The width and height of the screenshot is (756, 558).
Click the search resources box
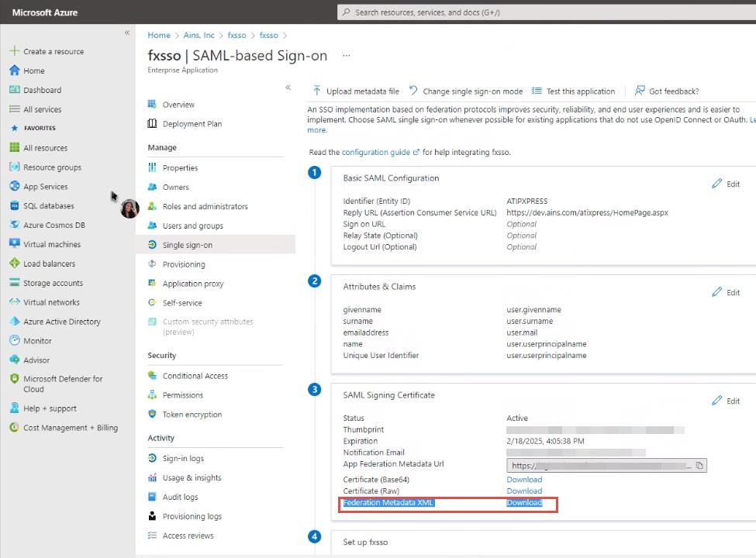(547, 12)
